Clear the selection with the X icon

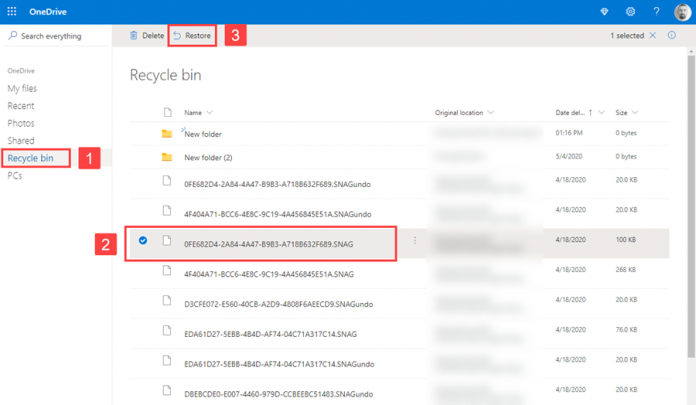tap(653, 35)
